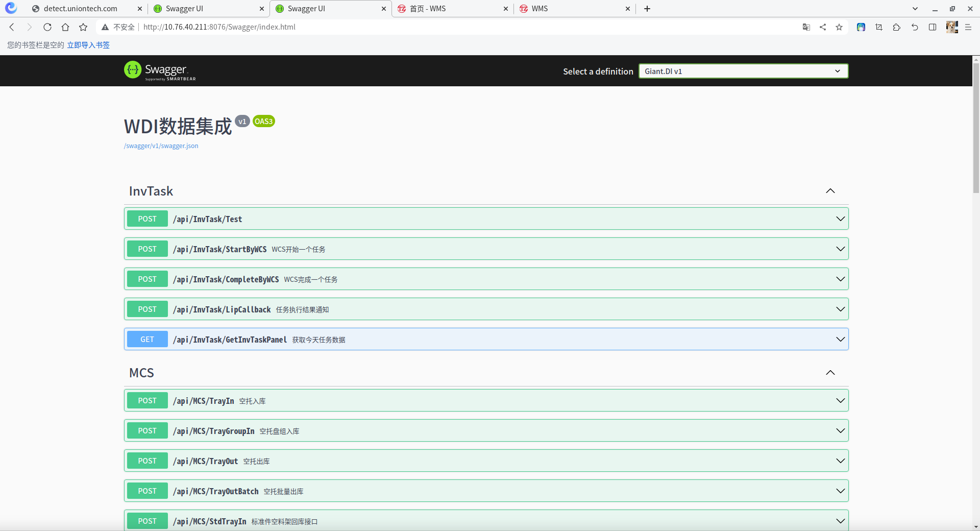The image size is (980, 531).
Task: Open the Giant.DI v1 definition dropdown
Action: pos(743,71)
